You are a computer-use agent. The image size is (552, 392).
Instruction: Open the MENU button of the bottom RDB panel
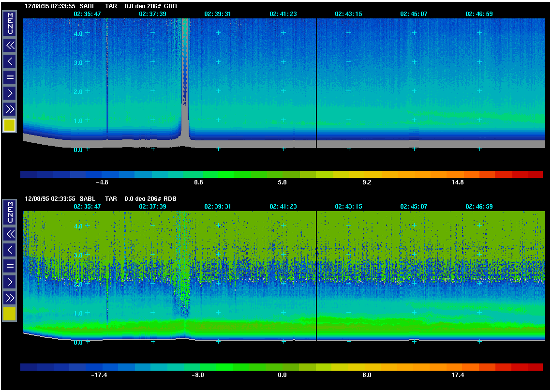pos(10,212)
